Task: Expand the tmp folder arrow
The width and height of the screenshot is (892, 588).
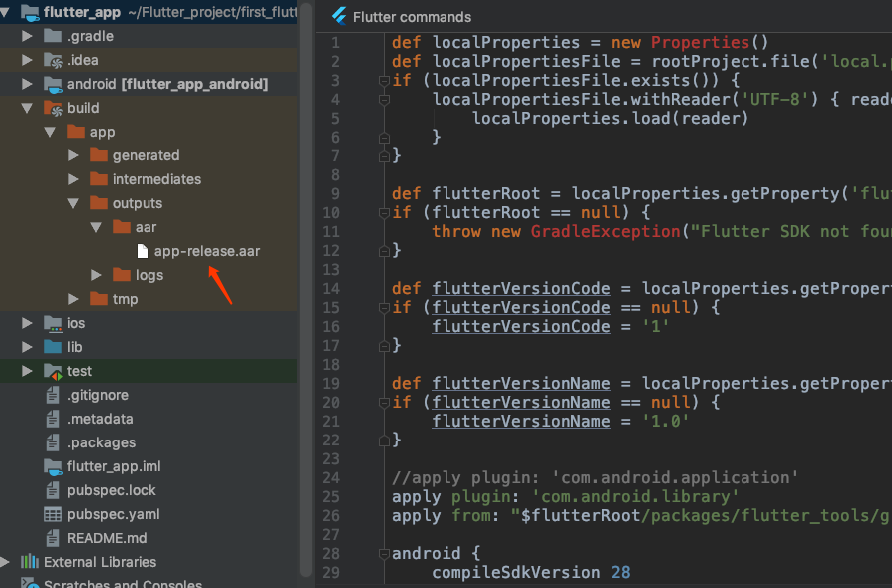Action: 73,299
